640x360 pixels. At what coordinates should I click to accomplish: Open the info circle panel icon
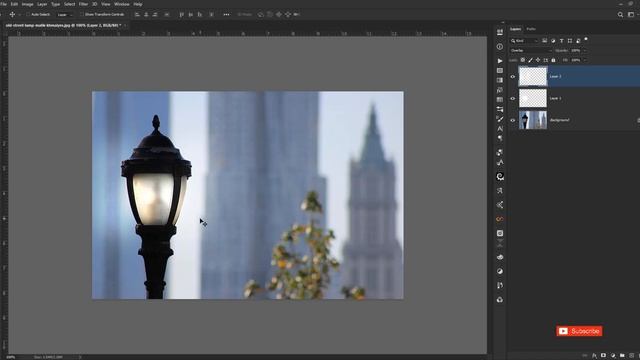500,47
